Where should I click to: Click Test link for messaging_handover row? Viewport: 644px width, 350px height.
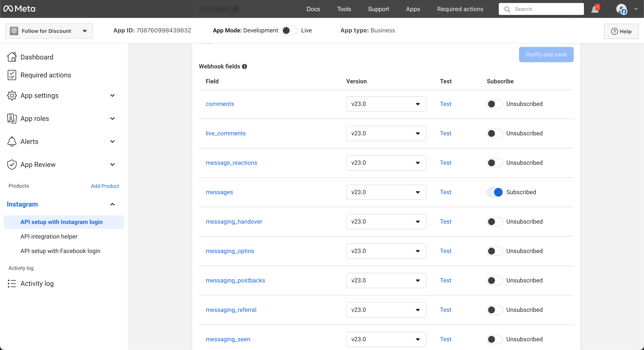[x=446, y=222]
